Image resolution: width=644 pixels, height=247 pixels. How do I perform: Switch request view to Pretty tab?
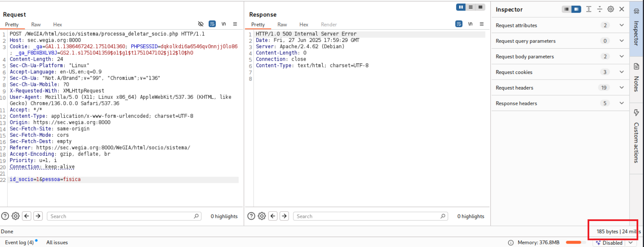[x=12, y=25]
